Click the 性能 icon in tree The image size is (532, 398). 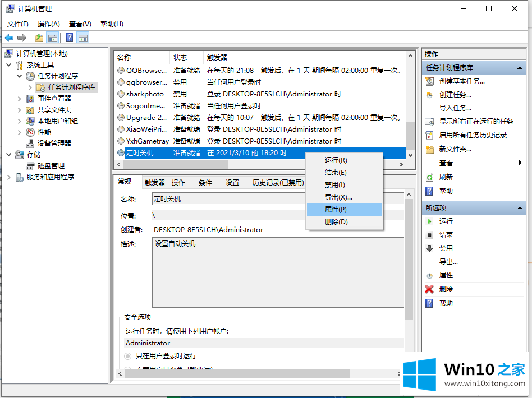pos(30,132)
